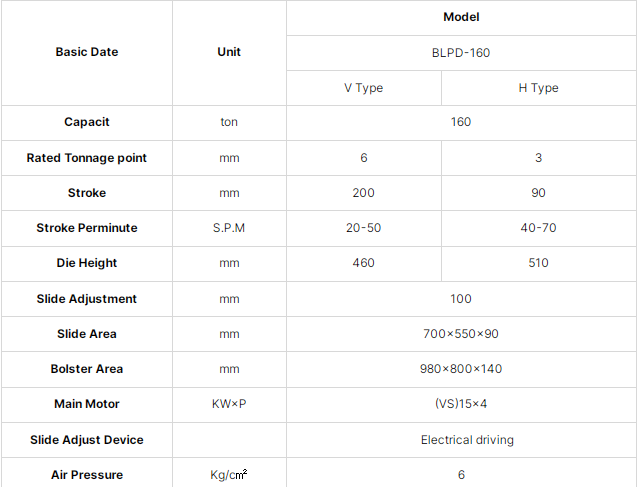
Task: Click the 160 capacity value
Action: click(461, 122)
